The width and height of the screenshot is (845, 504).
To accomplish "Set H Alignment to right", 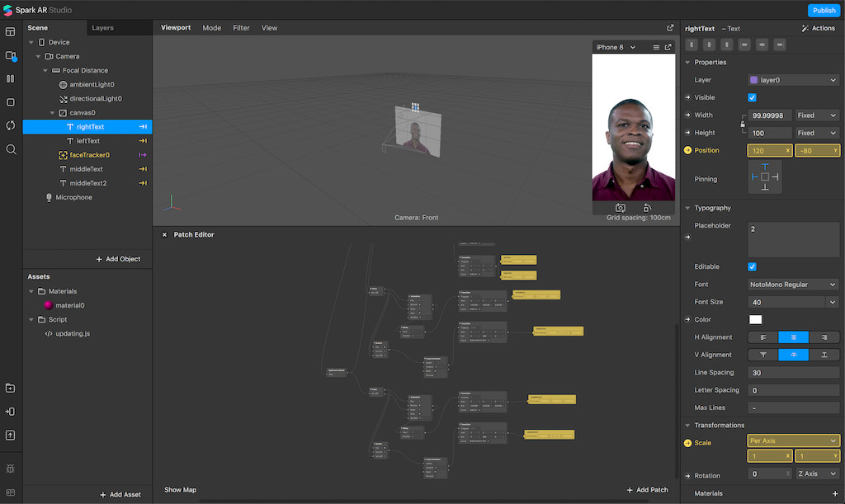I will click(824, 337).
